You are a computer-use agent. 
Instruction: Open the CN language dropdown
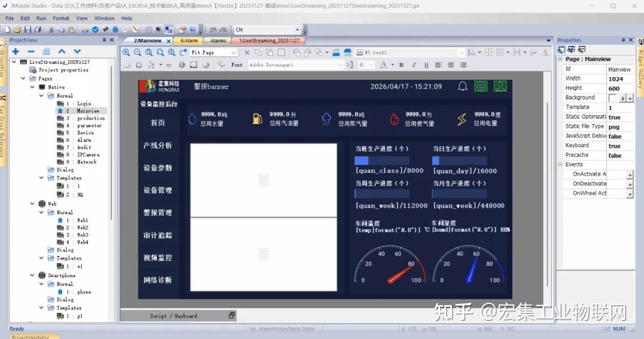pyautogui.click(x=298, y=30)
